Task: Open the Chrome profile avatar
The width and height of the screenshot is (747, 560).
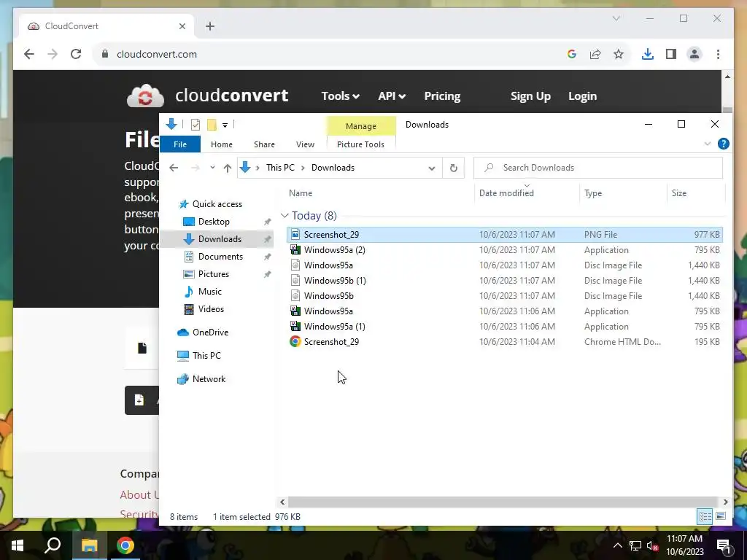Action: [x=694, y=54]
